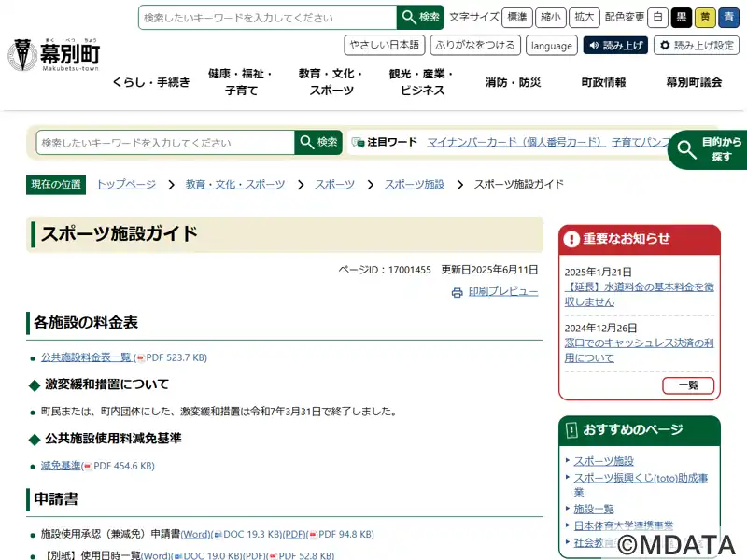Toggle furigana display on
The width and height of the screenshot is (747, 560).
(475, 45)
